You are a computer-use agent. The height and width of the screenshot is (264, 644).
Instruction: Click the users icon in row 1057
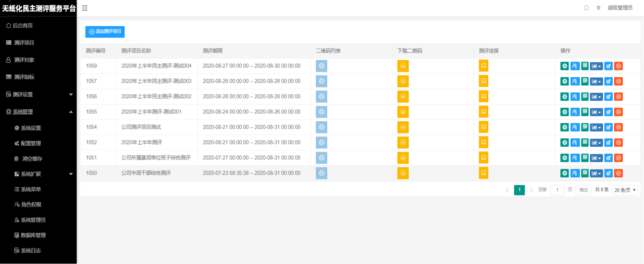(x=575, y=81)
